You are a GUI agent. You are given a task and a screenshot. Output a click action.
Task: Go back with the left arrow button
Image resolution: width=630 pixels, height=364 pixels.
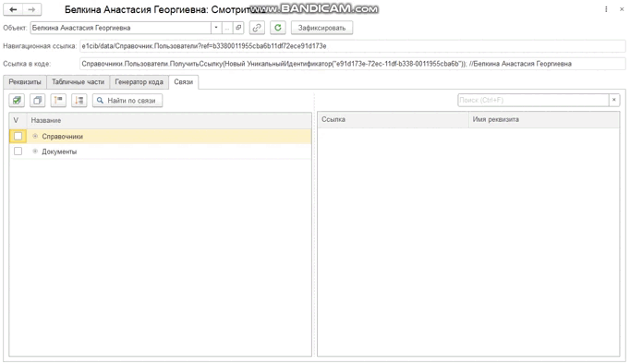click(13, 9)
